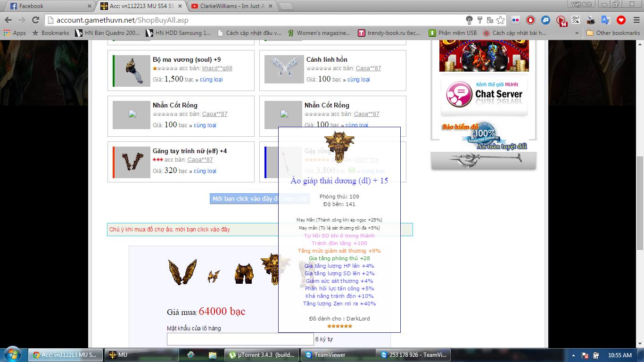Click the taskbar clock 10:55 AM

620,355
